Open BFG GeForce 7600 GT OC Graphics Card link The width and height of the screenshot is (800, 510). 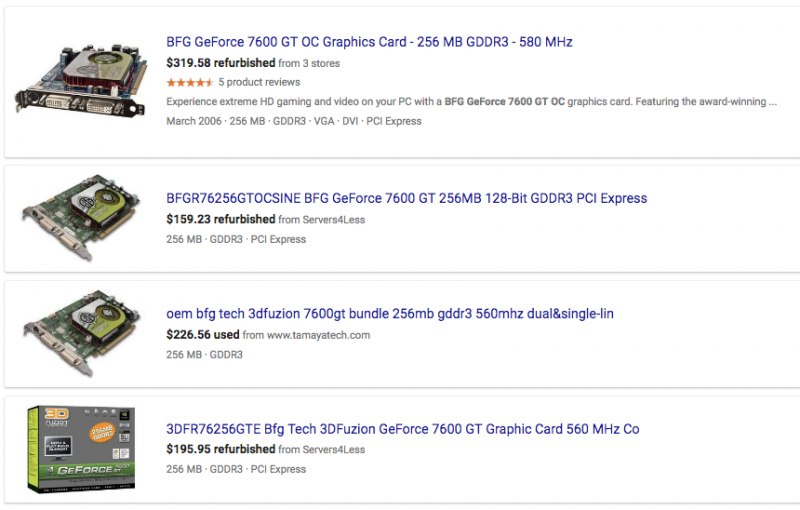click(x=369, y=42)
